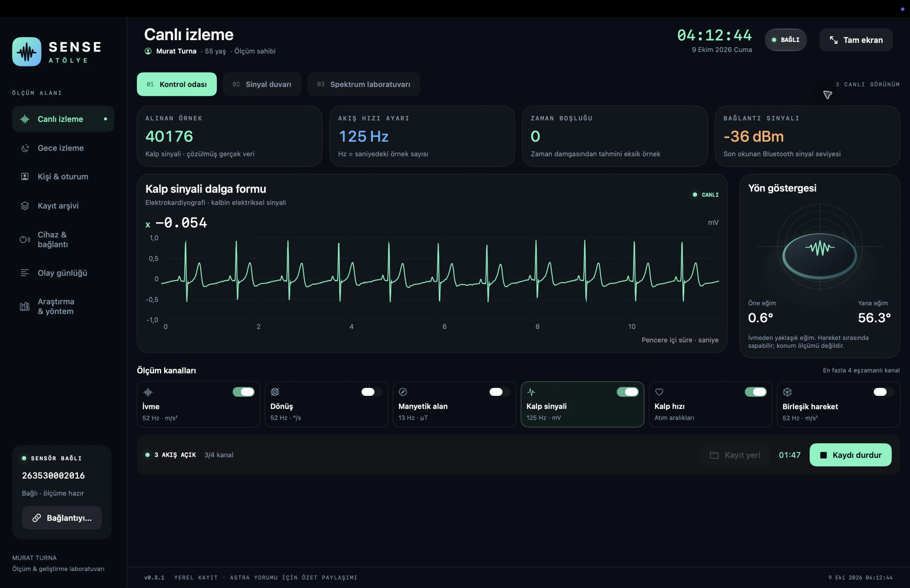
Task: Turn off the İvme channel toggle
Action: 243,392
